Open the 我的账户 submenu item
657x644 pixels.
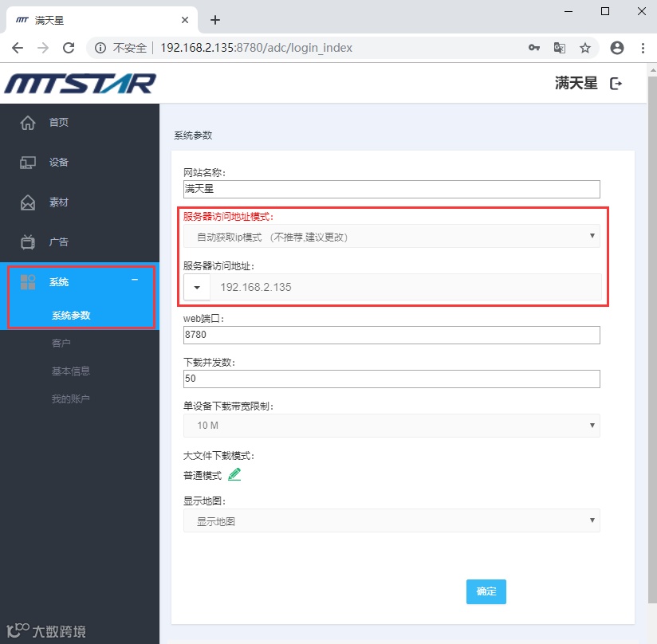coord(70,399)
